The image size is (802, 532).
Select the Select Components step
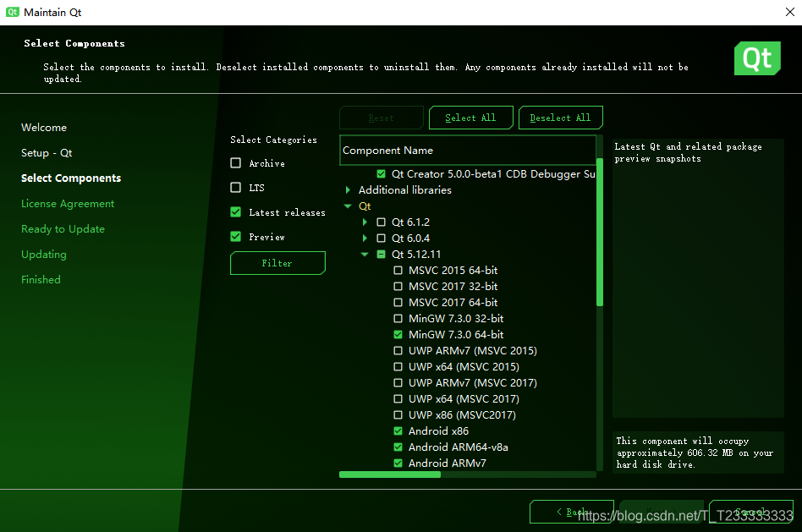(71, 178)
